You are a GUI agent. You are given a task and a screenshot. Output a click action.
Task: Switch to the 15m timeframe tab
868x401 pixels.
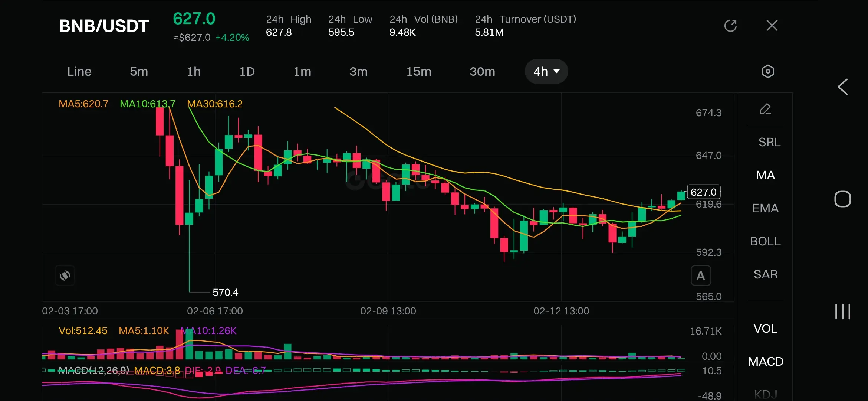419,71
